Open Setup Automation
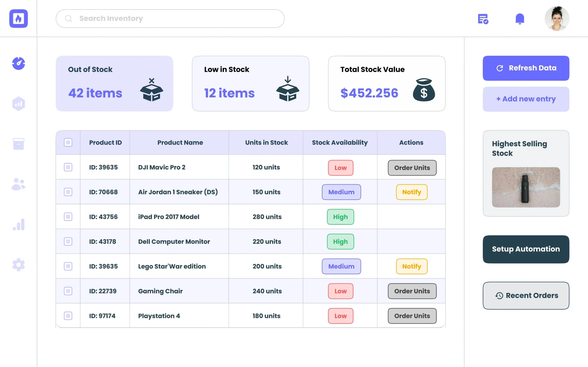588x367 pixels. 526,249
